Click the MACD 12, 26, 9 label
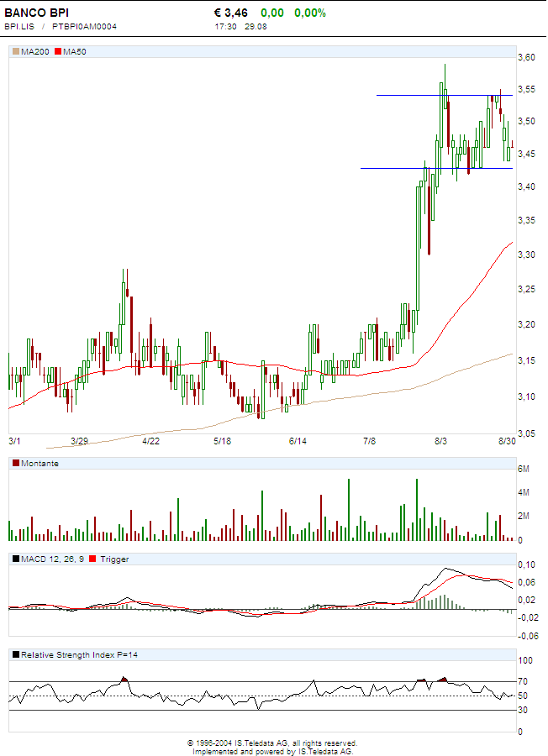 (53, 559)
